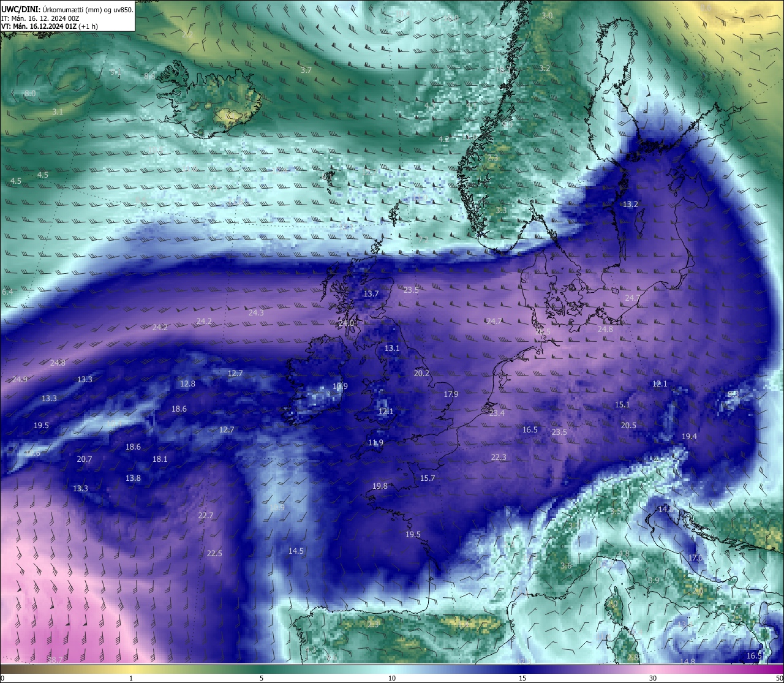This screenshot has width=784, height=683.
Task: Click the 20.5 value on the map
Action: coord(628,425)
